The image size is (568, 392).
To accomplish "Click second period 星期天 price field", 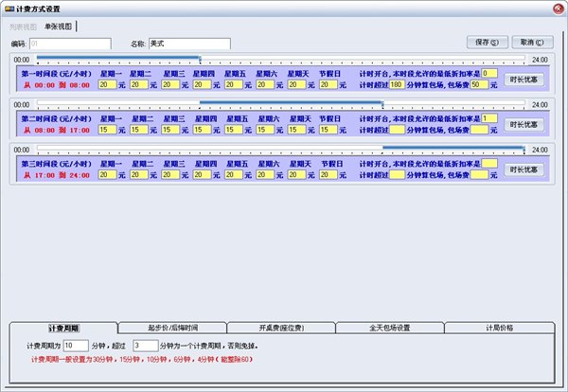I will (x=296, y=130).
